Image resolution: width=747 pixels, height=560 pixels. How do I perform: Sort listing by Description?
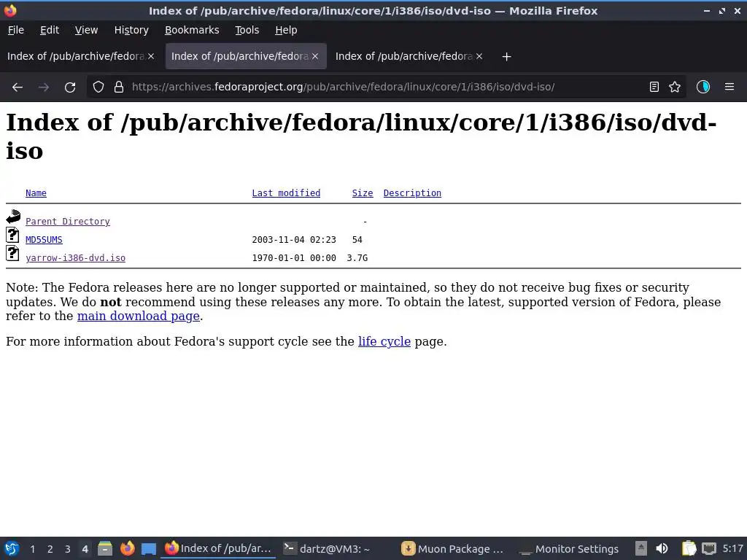tap(413, 192)
